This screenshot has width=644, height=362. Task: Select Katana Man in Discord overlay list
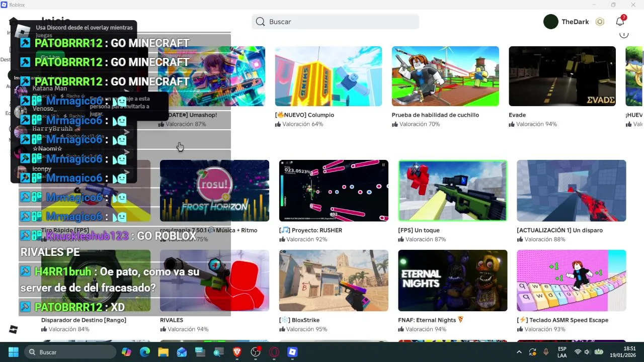coord(50,88)
